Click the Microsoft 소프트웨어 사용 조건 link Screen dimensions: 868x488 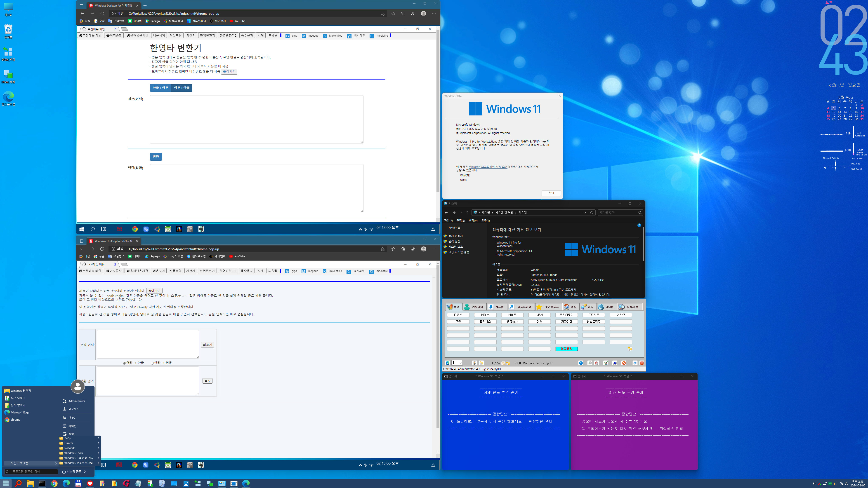click(488, 167)
